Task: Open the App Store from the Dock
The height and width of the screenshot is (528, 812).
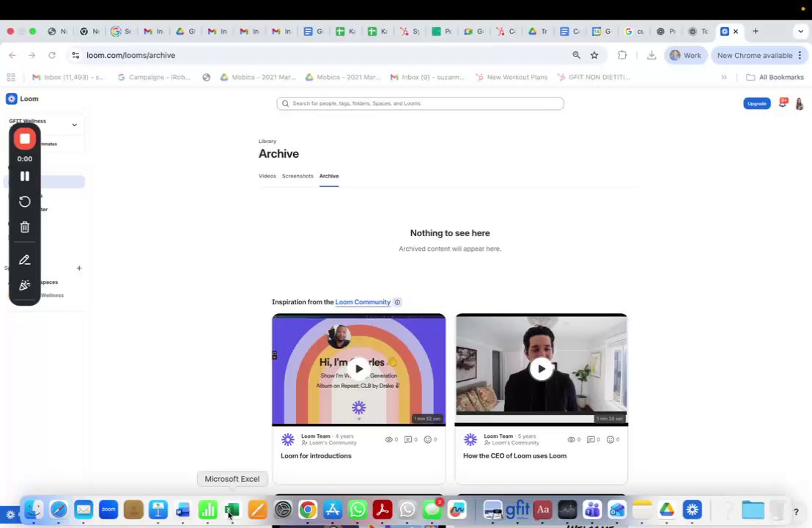Action: 333,510
